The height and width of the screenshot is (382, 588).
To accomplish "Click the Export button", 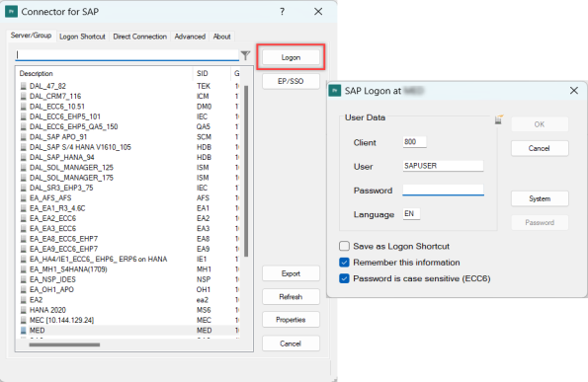I will [x=291, y=273].
